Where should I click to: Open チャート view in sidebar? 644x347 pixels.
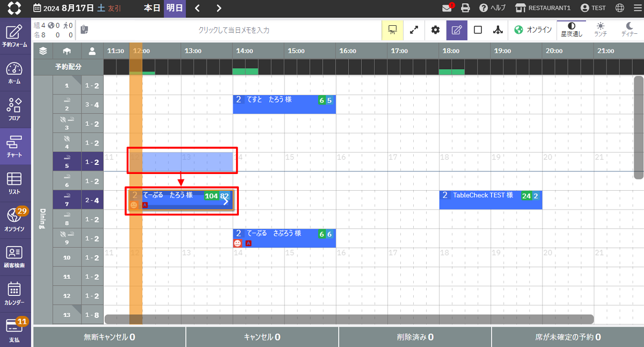(15, 146)
